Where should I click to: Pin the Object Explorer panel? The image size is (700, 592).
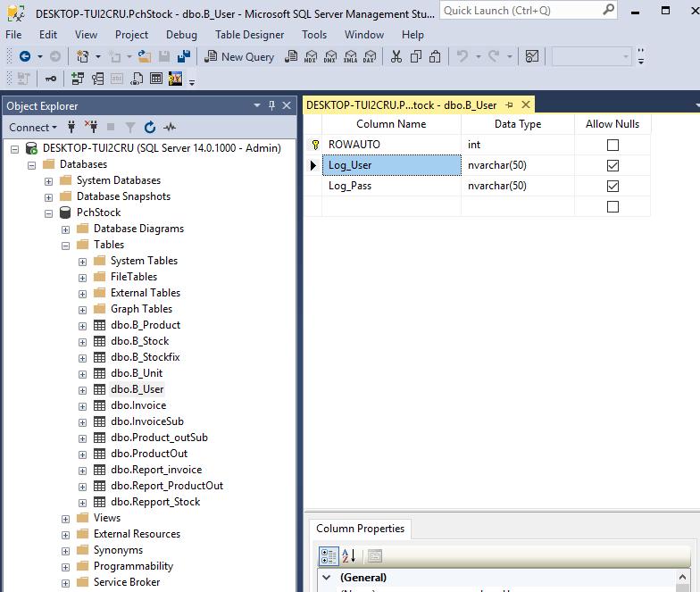pos(271,105)
